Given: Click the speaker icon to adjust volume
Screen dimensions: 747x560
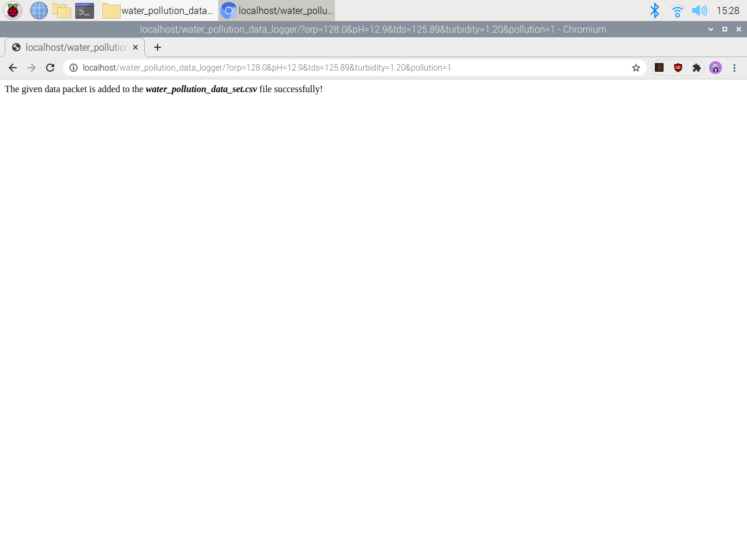Looking at the screenshot, I should [x=699, y=10].
